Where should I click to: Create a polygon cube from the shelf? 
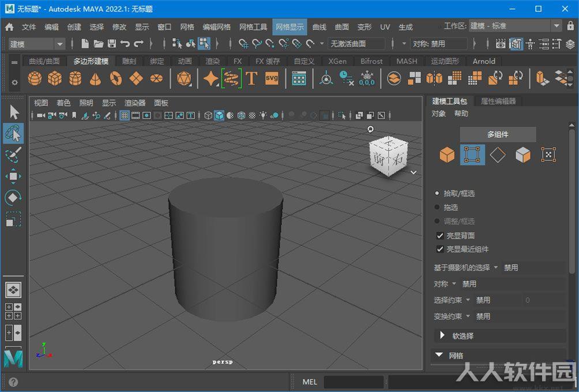[x=55, y=78]
